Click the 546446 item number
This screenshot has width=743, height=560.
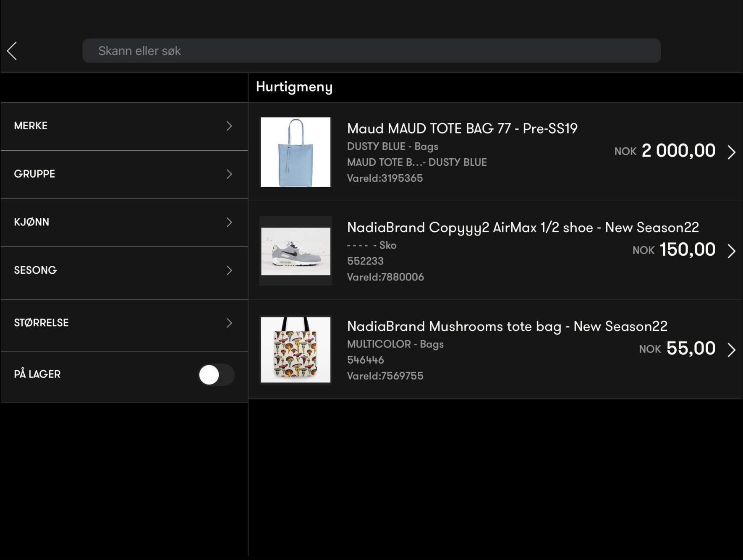click(x=365, y=360)
